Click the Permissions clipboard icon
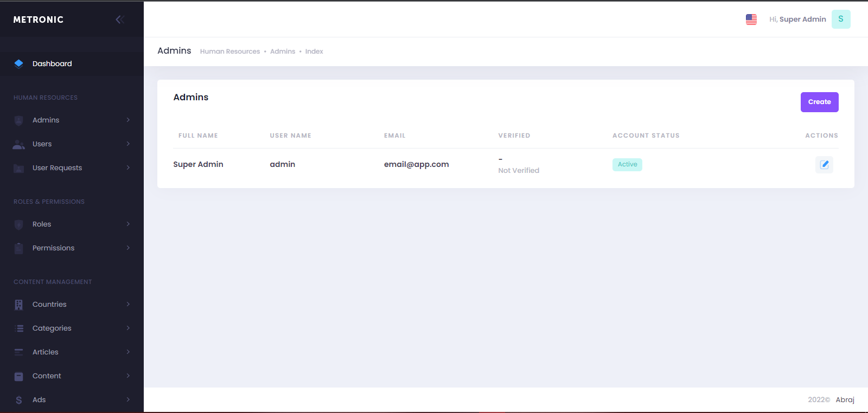868x413 pixels. tap(19, 248)
